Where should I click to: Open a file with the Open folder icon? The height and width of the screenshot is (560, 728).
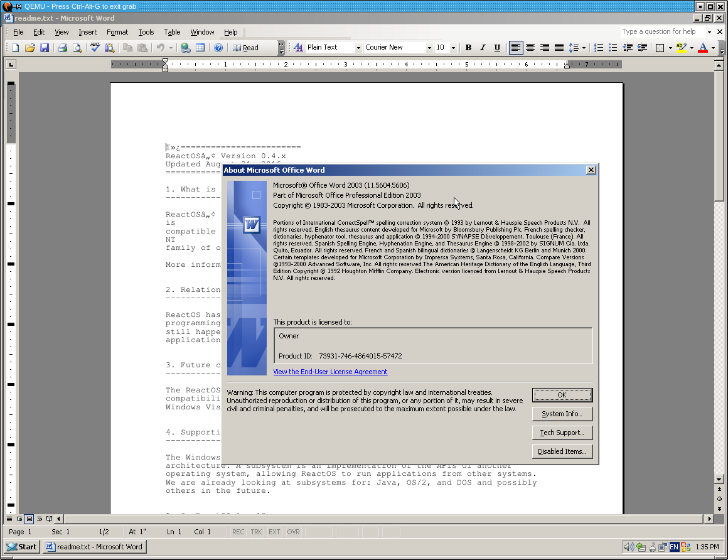[x=29, y=48]
